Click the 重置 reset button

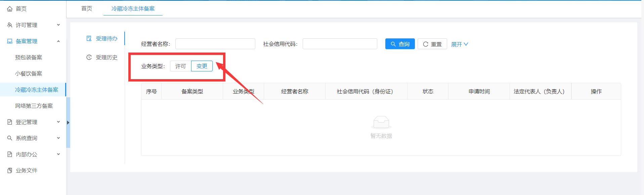click(432, 44)
